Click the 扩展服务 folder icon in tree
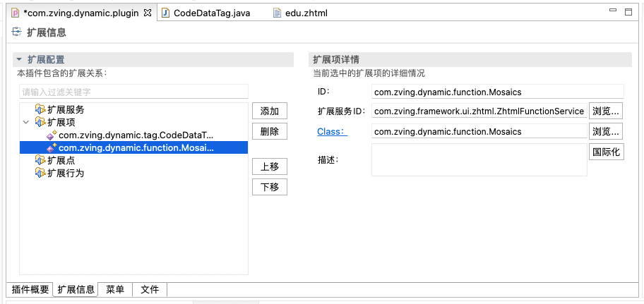 point(40,110)
